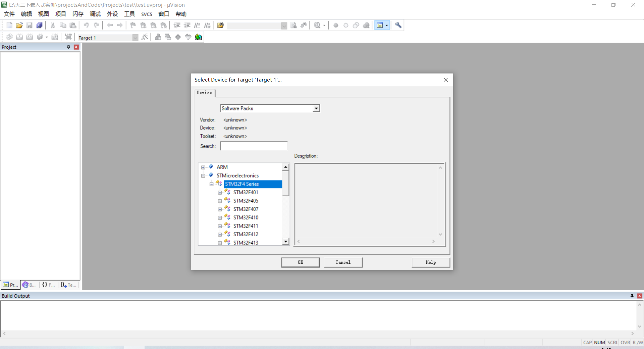Screen dimensions: 644x349
Task: Select the Device tab in dialog
Action: point(204,93)
